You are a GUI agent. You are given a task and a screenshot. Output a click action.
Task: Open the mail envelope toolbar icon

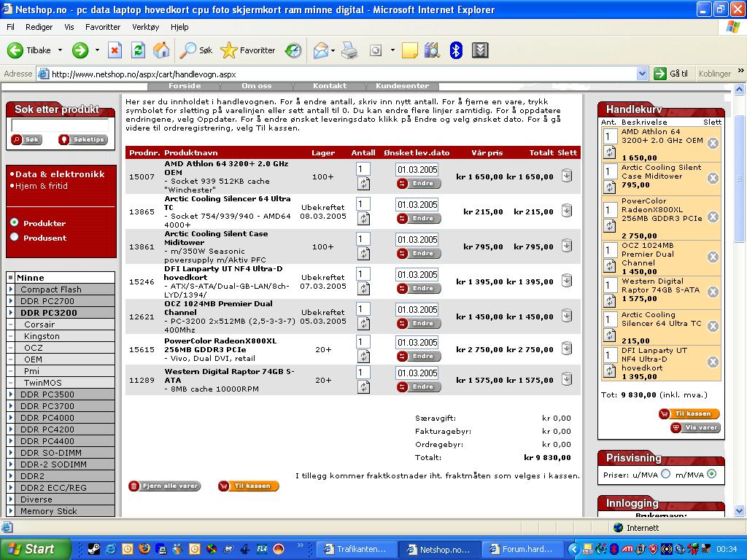321,50
